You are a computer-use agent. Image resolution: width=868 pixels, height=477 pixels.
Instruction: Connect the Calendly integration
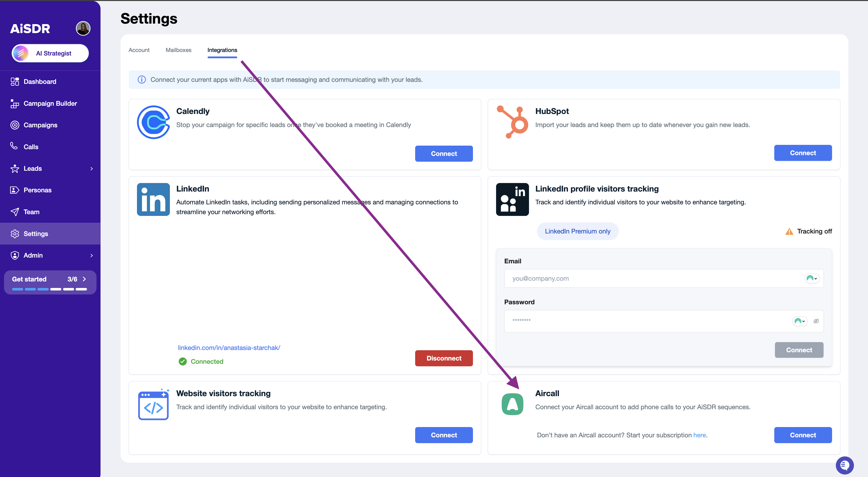pos(444,153)
